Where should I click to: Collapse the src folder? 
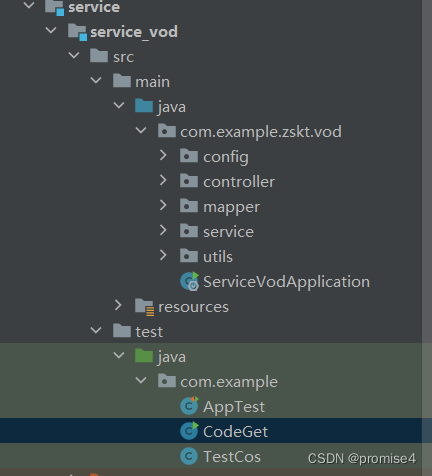click(74, 55)
